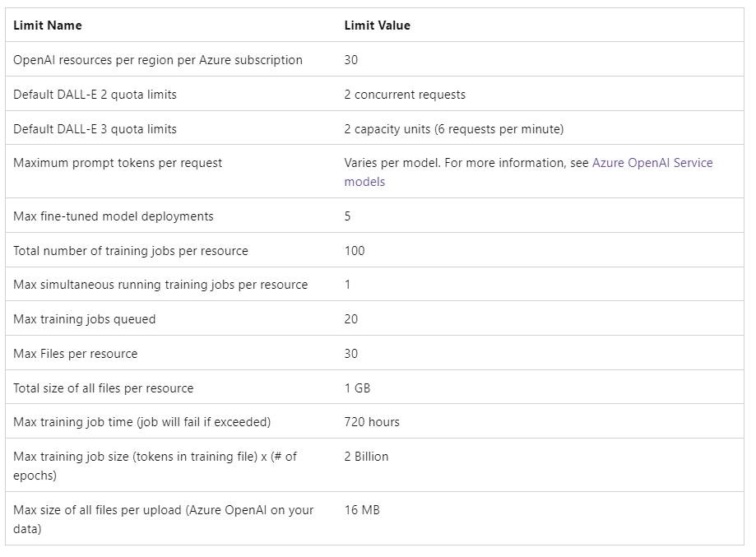Screen dimensions: 756x557
Task: Click the Limit Name column header
Action: click(x=45, y=26)
